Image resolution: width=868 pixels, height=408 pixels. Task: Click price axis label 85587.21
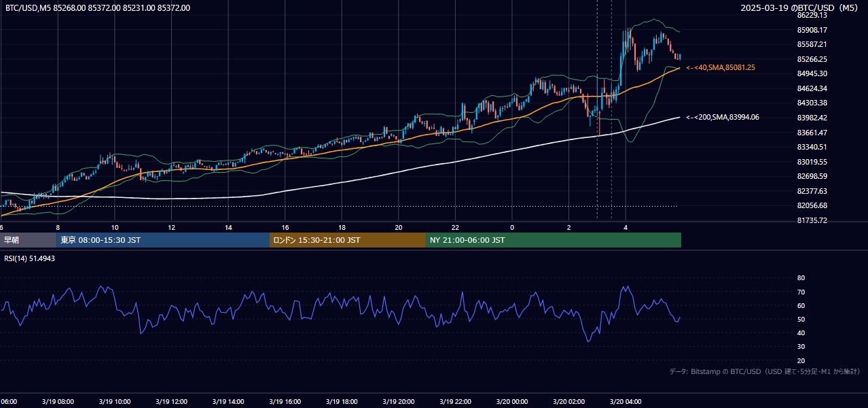812,44
